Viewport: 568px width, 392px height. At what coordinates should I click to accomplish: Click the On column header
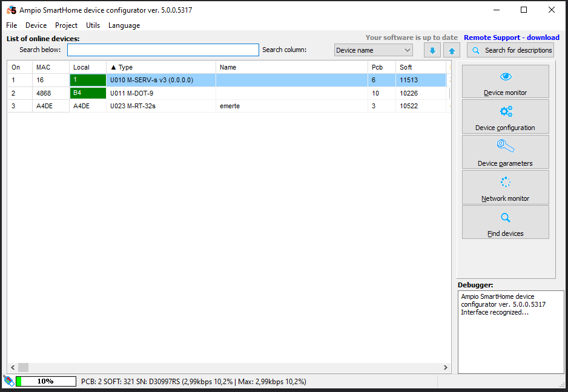pos(20,67)
